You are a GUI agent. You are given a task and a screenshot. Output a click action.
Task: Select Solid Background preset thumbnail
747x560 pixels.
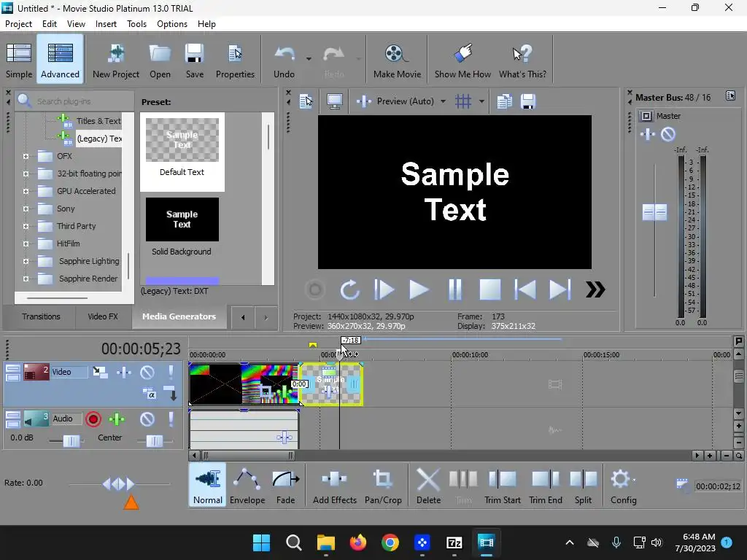(x=182, y=219)
